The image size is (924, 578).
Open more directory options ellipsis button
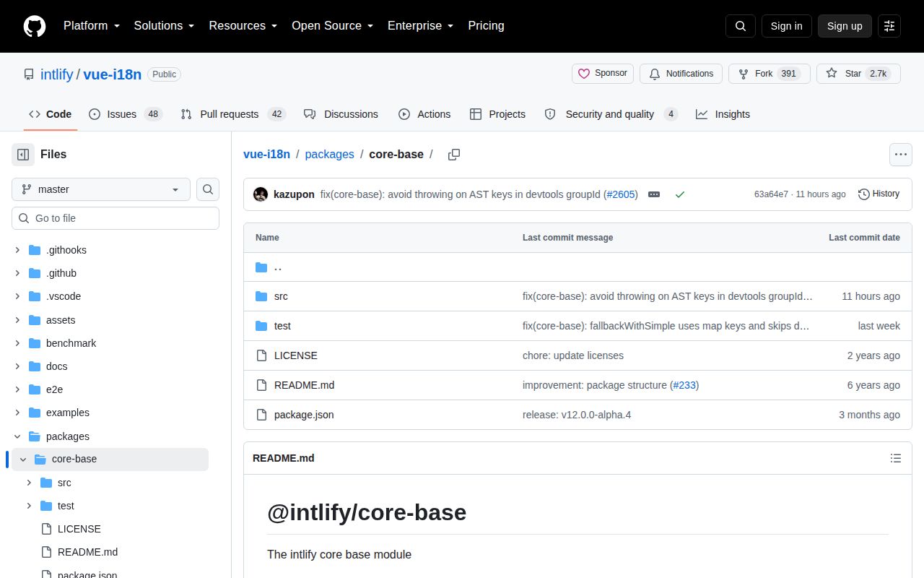[900, 155]
